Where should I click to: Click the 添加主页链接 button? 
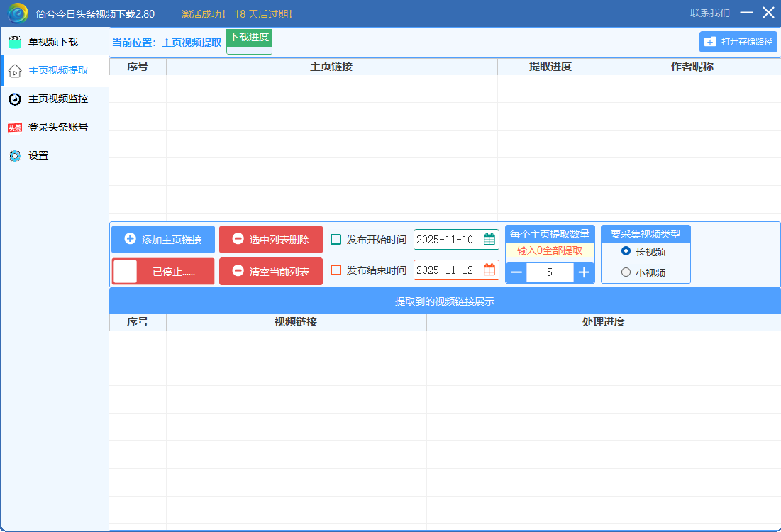click(x=163, y=240)
